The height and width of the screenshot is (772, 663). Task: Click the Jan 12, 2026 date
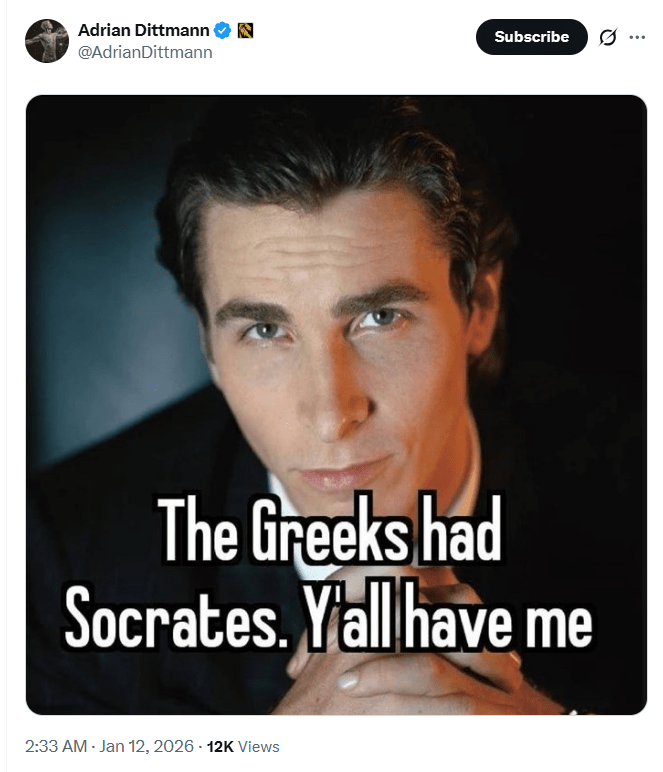coord(147,746)
